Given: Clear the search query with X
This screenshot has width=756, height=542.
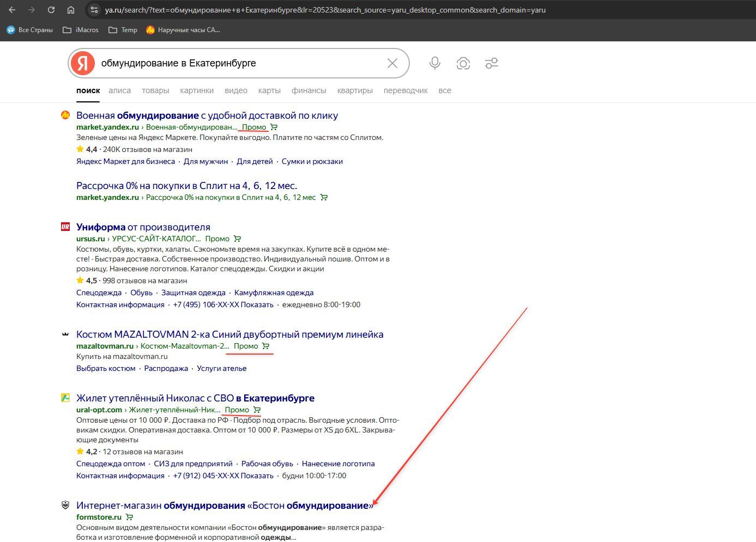Looking at the screenshot, I should point(392,63).
